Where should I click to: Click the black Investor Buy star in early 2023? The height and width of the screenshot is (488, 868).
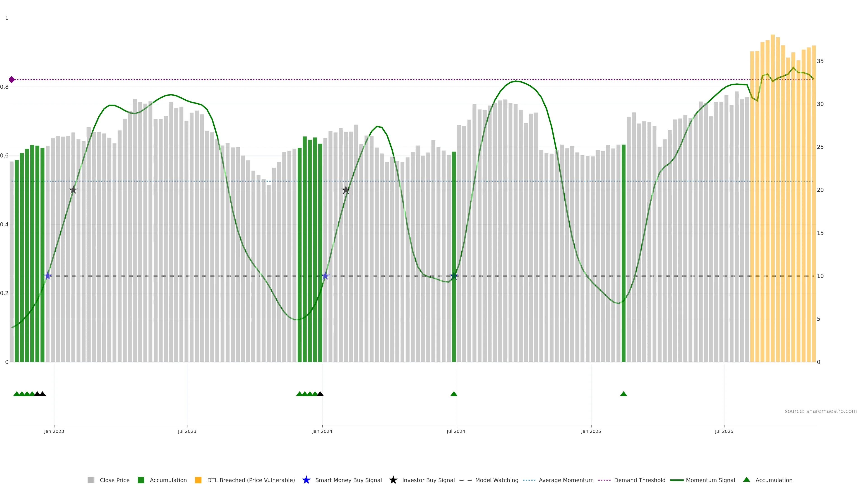(x=73, y=190)
